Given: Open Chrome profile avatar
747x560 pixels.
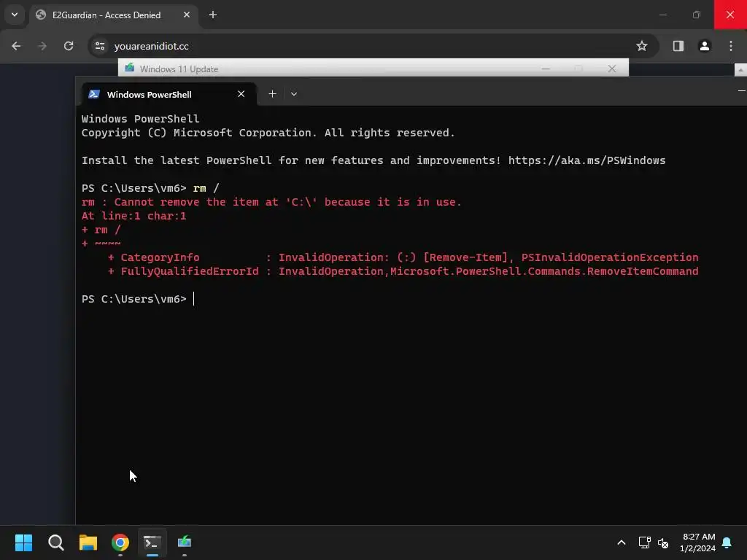Looking at the screenshot, I should pos(704,46).
